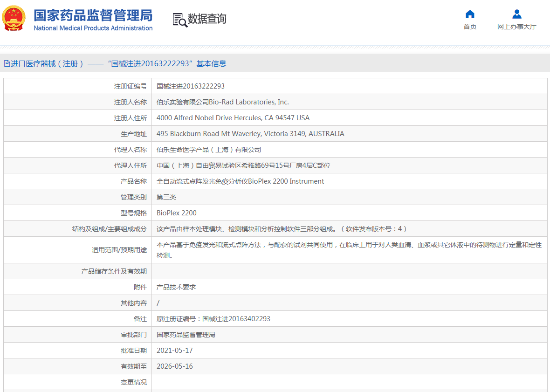Click the 管理类别 row label
Screen dimensions: 550x392
coord(134,197)
